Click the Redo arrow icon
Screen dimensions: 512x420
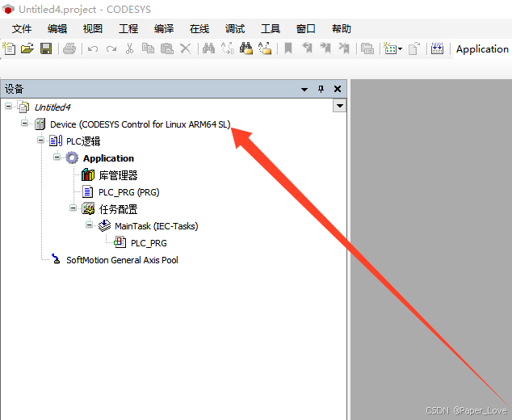[x=111, y=49]
